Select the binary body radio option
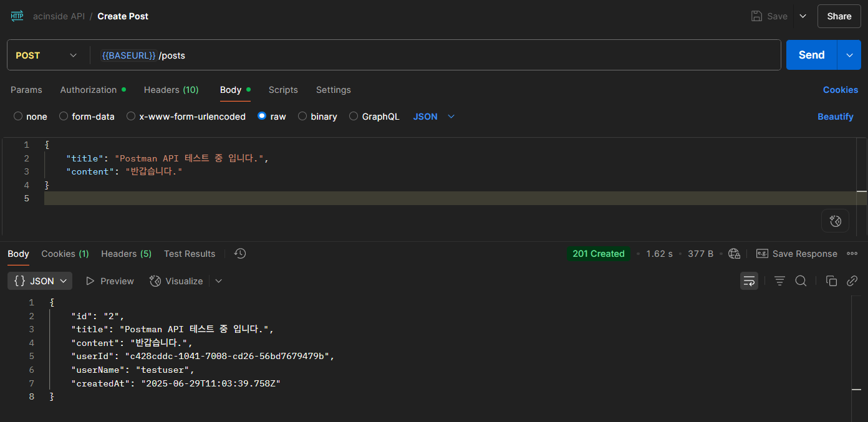 [302, 116]
